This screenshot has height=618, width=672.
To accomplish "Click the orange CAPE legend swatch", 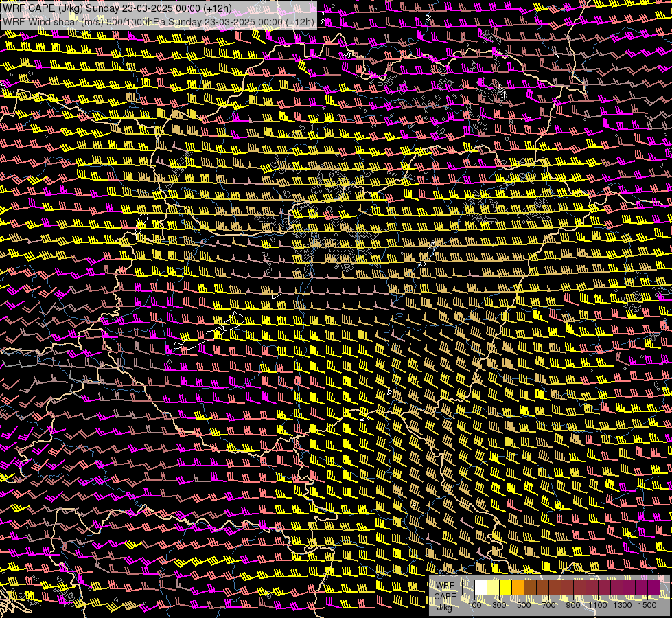I will tap(518, 588).
